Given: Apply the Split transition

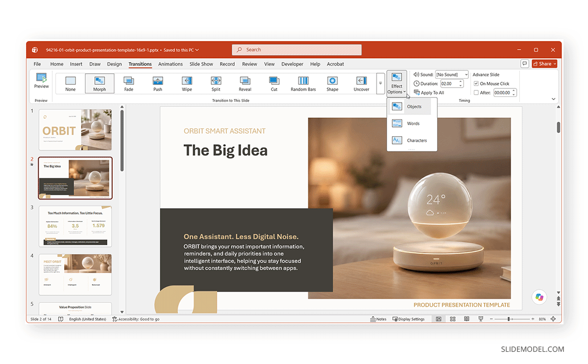Looking at the screenshot, I should (x=216, y=83).
